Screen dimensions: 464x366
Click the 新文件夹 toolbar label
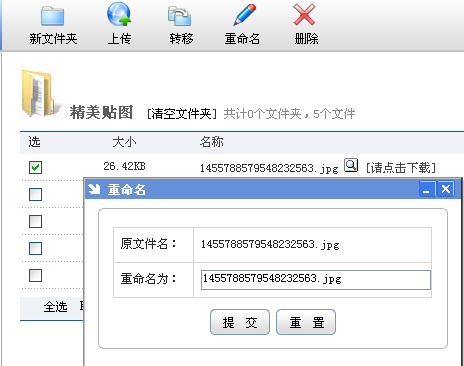[x=53, y=39]
